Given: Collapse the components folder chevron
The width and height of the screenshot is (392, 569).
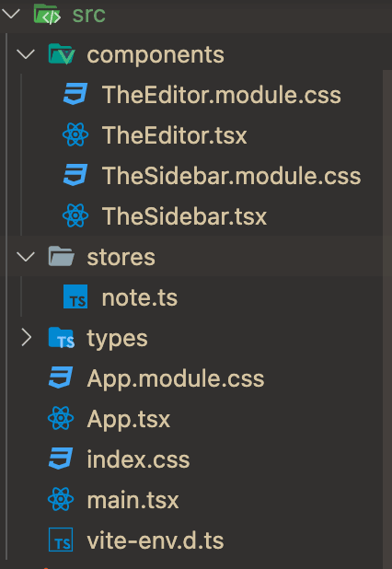Looking at the screenshot, I should point(26,54).
